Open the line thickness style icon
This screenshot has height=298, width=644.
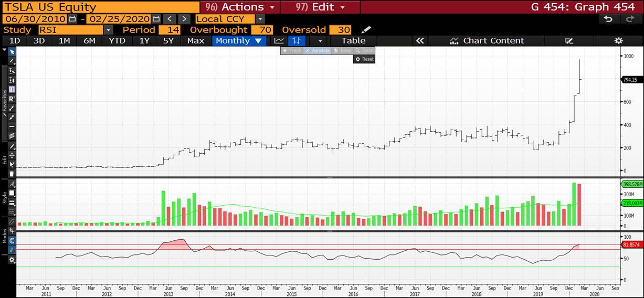click(12, 203)
